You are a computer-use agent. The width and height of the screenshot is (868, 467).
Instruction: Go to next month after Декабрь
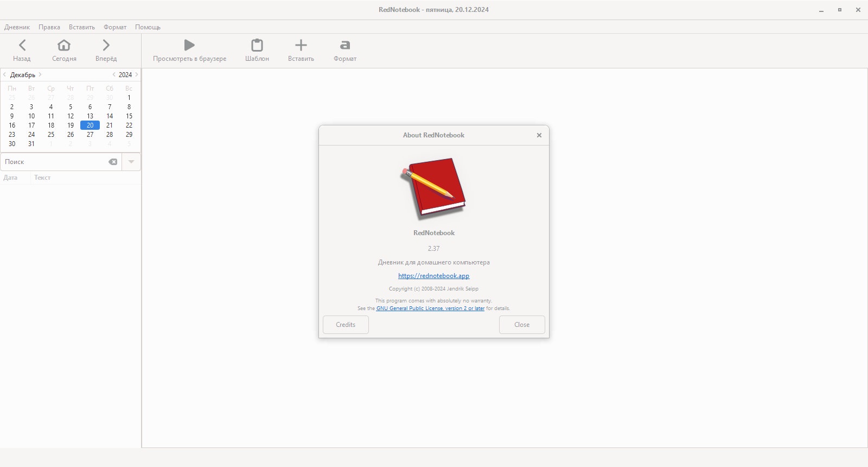[40, 74]
